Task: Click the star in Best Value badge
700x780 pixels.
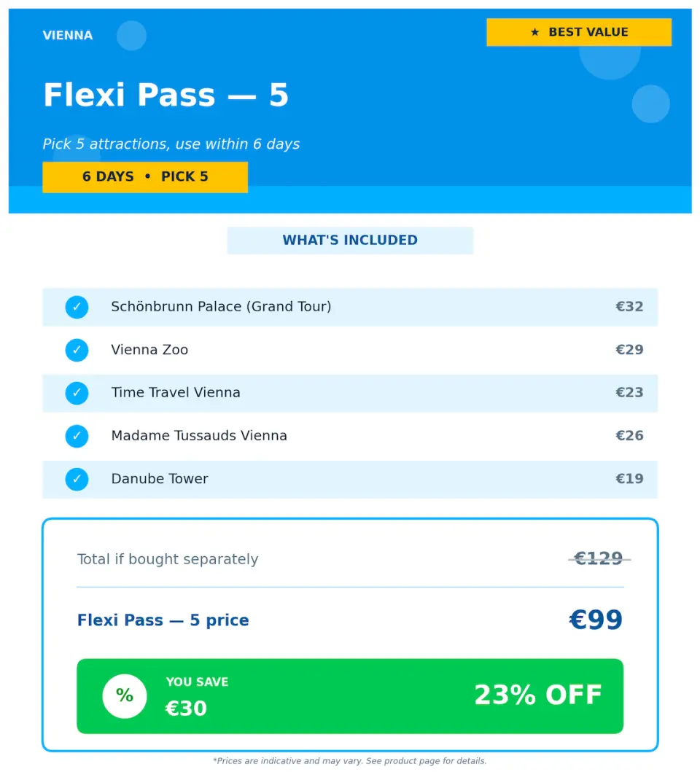Action: (x=534, y=32)
